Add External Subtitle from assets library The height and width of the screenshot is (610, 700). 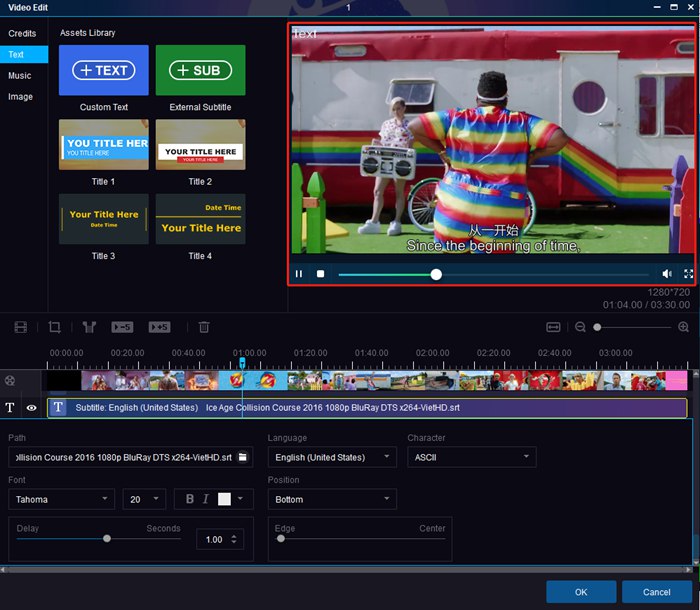(x=200, y=71)
